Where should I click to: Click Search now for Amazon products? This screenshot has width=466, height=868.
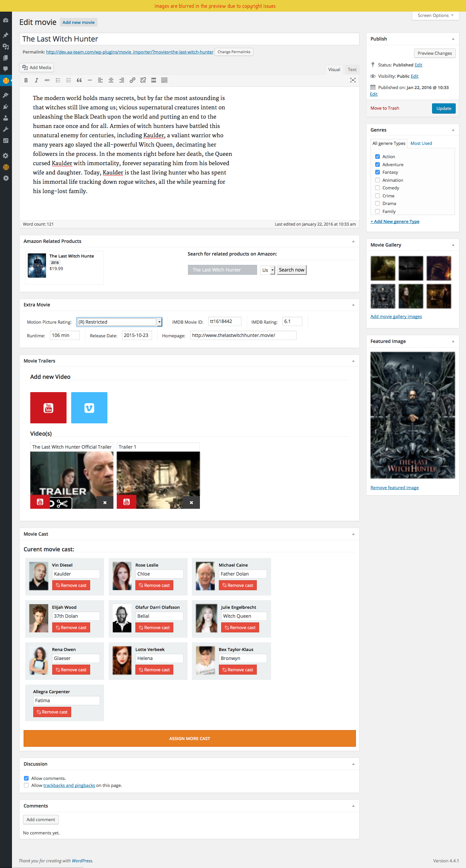291,270
